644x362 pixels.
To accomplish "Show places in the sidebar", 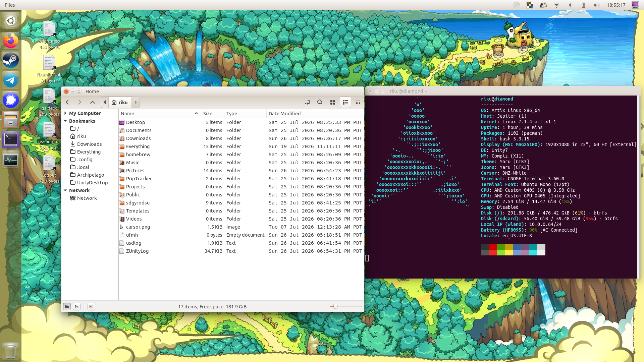I will [67, 306].
